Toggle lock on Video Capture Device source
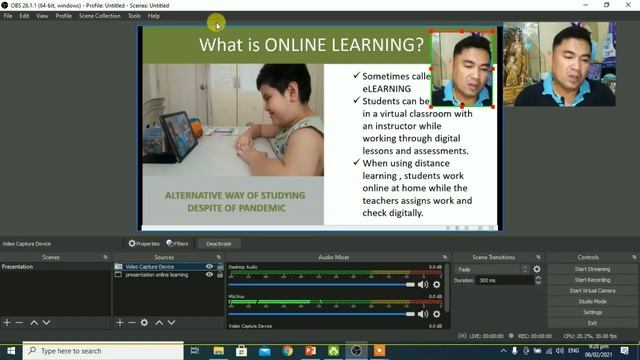Screen dimensions: 640x360 (220, 267)
